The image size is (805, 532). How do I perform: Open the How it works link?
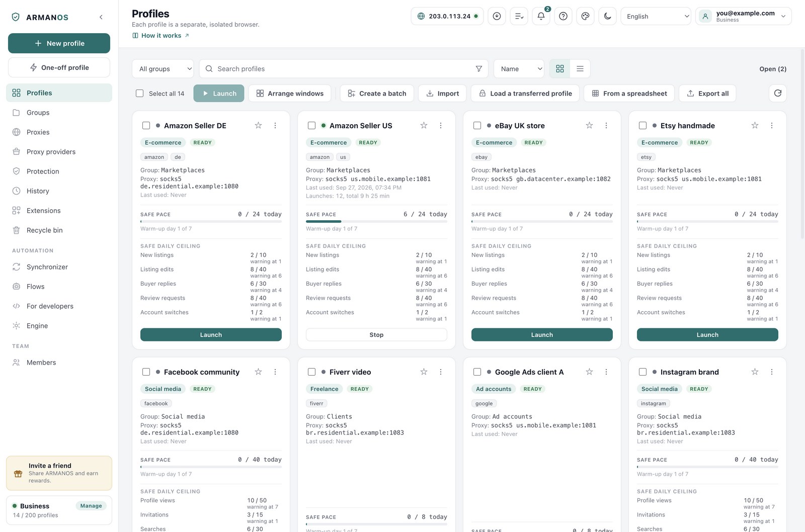160,36
